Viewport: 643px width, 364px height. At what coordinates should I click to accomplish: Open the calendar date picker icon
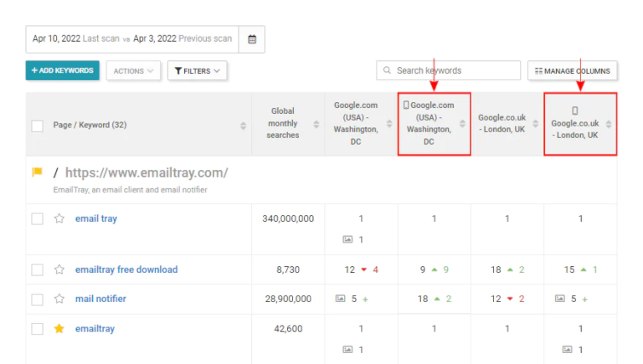252,39
